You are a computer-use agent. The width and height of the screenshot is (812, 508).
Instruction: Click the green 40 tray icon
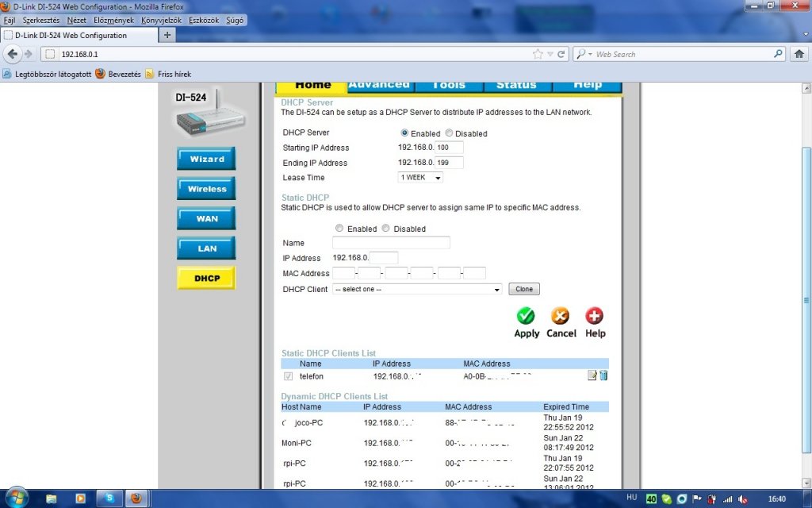click(x=651, y=499)
